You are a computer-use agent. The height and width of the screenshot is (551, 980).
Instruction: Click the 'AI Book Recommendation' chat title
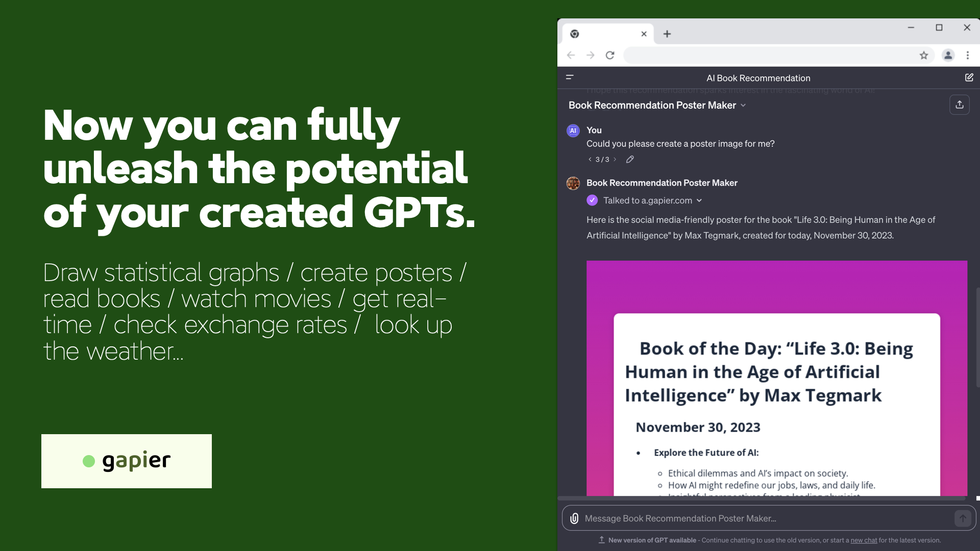pos(758,78)
